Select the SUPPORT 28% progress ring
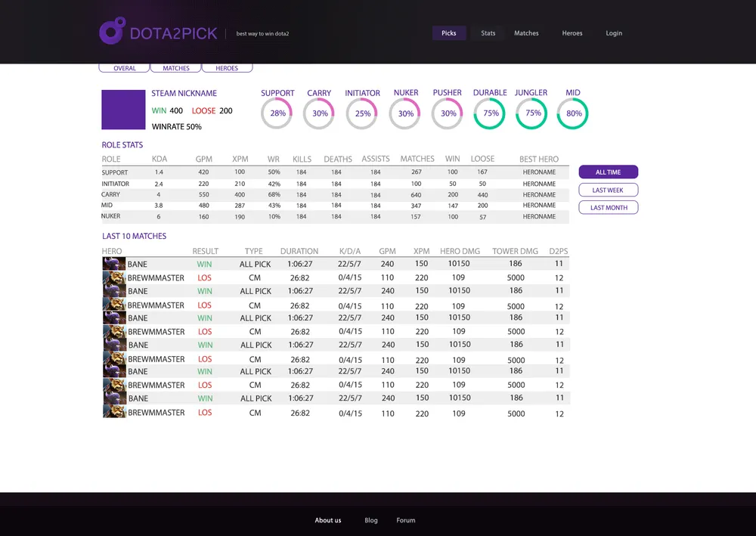756x536 pixels. (x=277, y=113)
